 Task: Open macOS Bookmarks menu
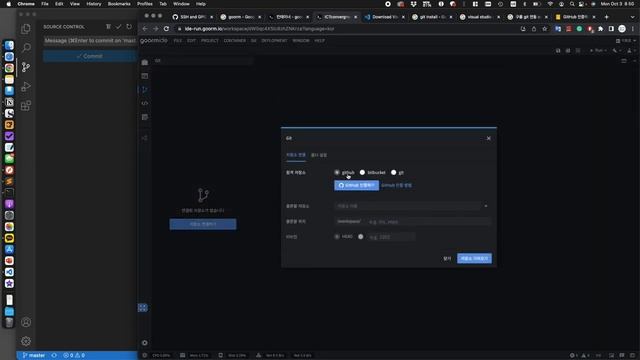[119, 4]
